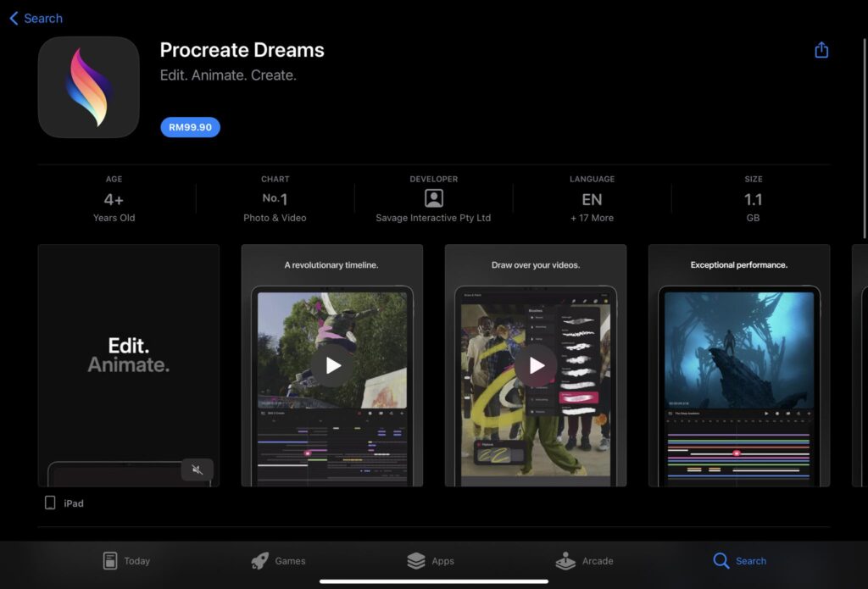The image size is (868, 589).
Task: Click the iPad device icon
Action: pyautogui.click(x=50, y=503)
